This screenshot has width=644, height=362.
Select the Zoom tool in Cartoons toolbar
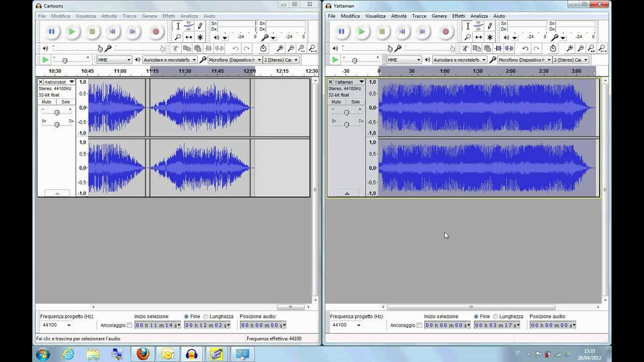[x=178, y=37]
